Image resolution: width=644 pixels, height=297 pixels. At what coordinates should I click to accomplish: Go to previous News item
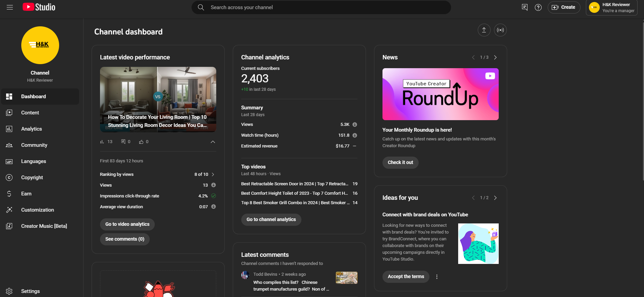click(473, 57)
